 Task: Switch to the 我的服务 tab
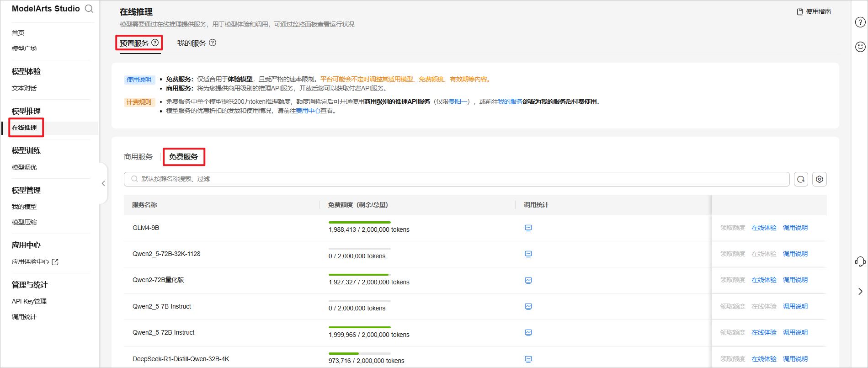coord(192,43)
